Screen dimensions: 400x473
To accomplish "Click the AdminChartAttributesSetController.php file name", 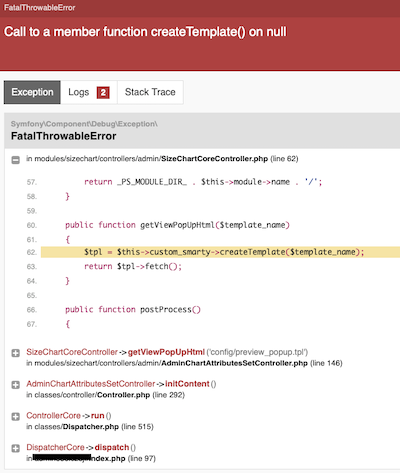I will click(x=234, y=363).
